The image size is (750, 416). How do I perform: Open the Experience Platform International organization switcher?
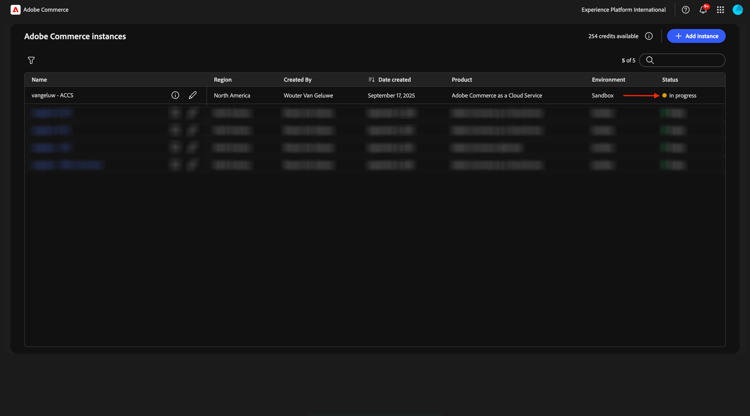click(623, 10)
